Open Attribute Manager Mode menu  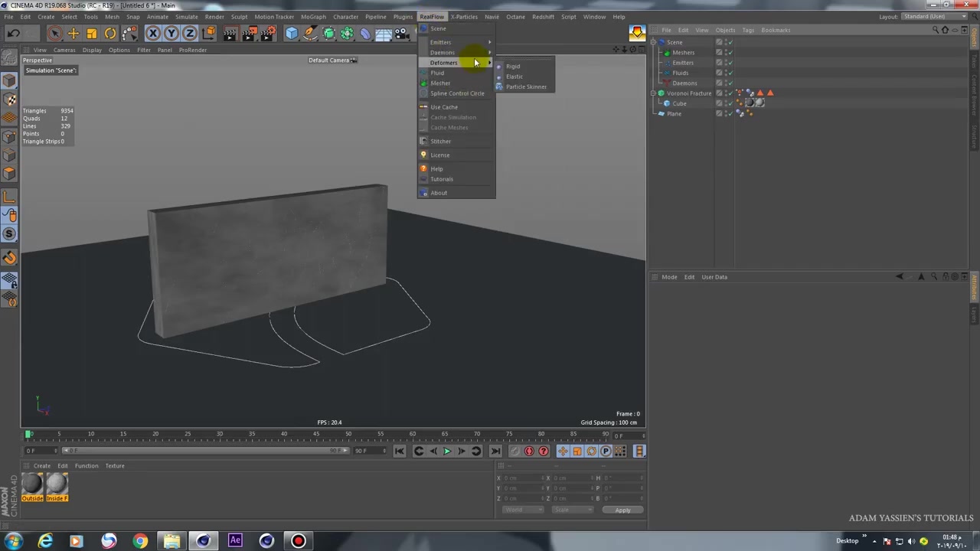point(669,277)
